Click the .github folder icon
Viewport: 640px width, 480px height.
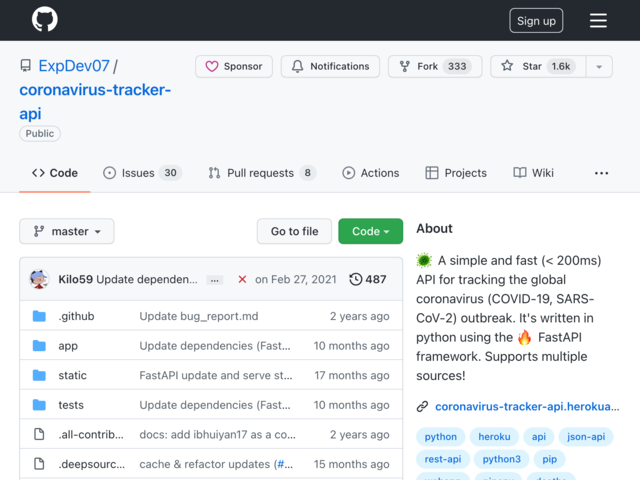tap(39, 316)
